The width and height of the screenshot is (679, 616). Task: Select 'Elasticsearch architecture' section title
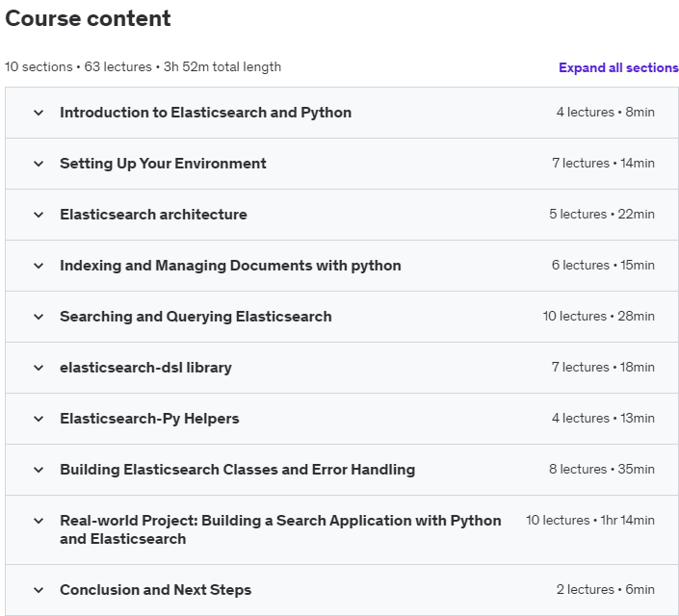[x=153, y=215]
